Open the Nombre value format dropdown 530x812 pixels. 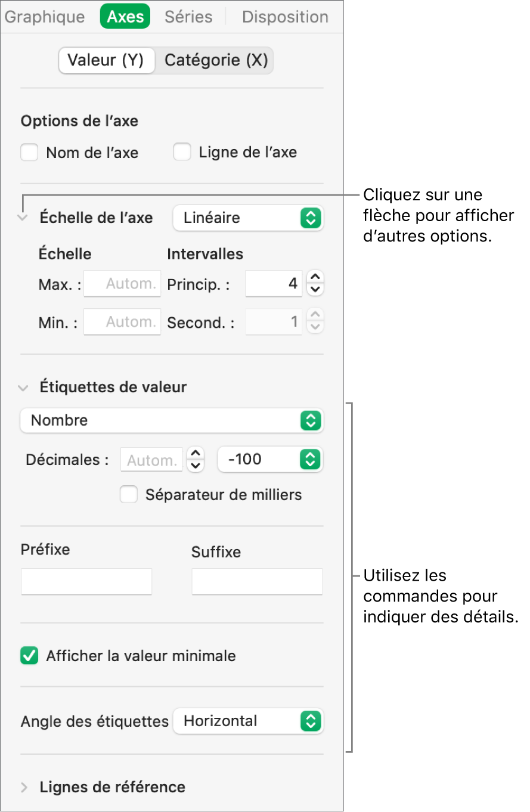171,420
